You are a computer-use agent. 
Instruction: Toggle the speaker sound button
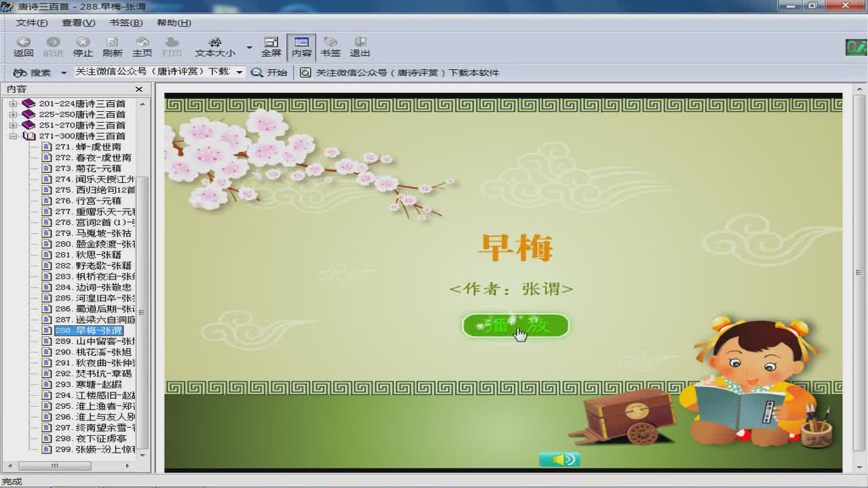(559, 460)
